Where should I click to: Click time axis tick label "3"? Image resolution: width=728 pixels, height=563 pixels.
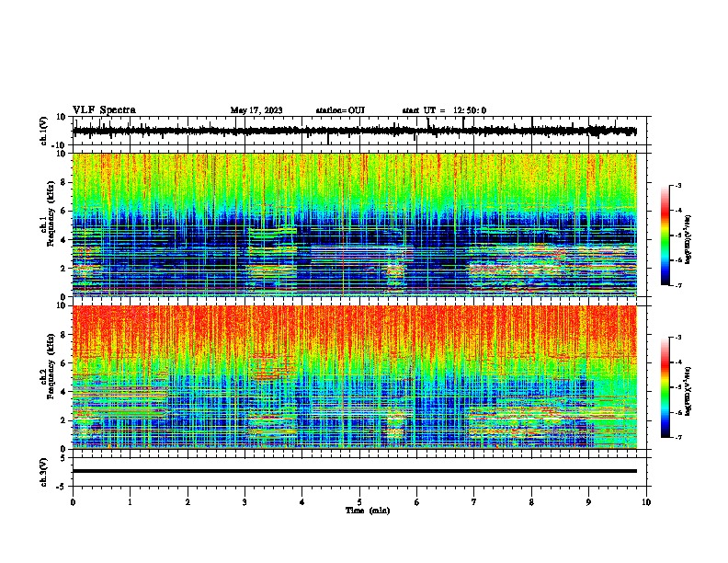[x=245, y=502]
